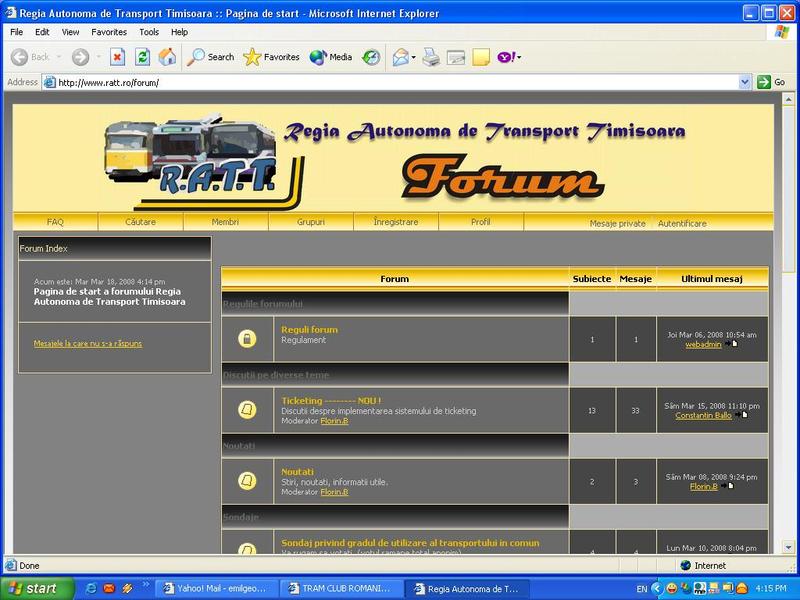Click Florin.B moderator link under Noutati

click(x=334, y=492)
